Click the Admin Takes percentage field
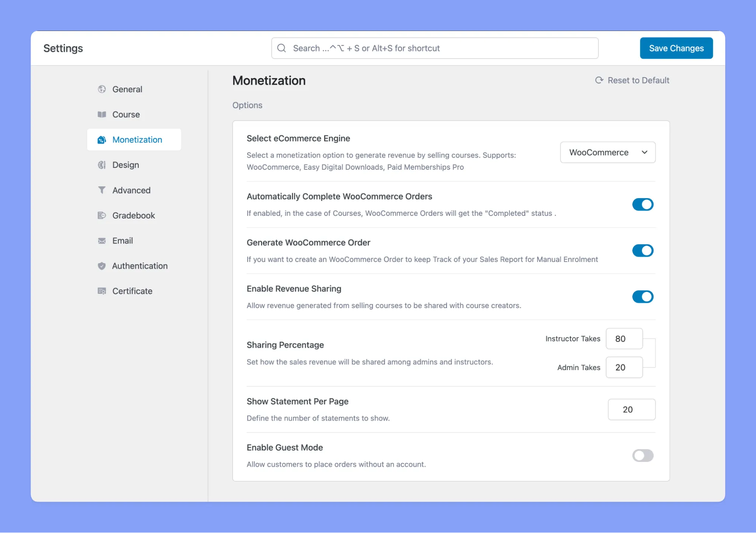This screenshot has width=756, height=533. pyautogui.click(x=624, y=367)
